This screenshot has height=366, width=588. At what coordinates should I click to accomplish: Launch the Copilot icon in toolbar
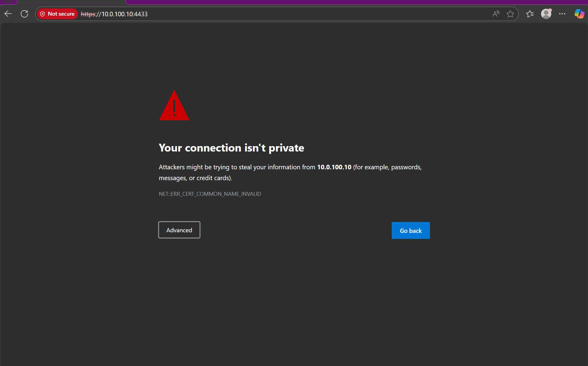click(x=579, y=14)
